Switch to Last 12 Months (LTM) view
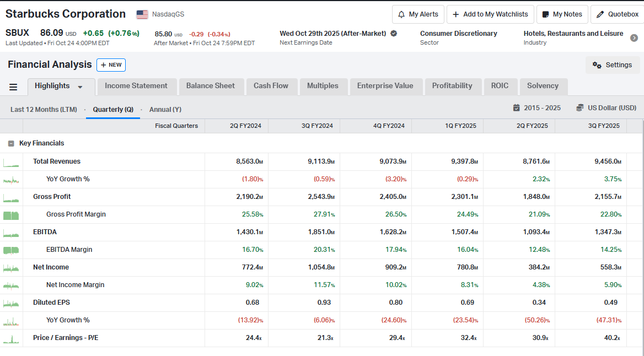Image resolution: width=644 pixels, height=356 pixels. point(44,109)
